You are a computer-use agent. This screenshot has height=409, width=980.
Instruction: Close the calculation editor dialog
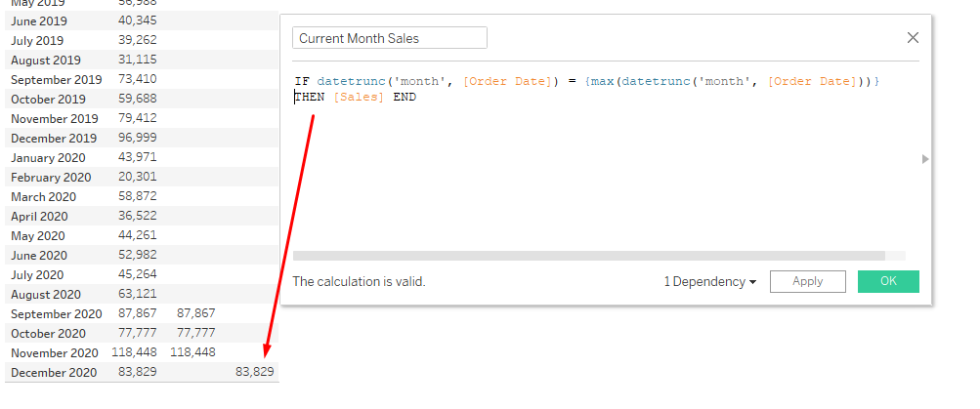click(x=914, y=38)
